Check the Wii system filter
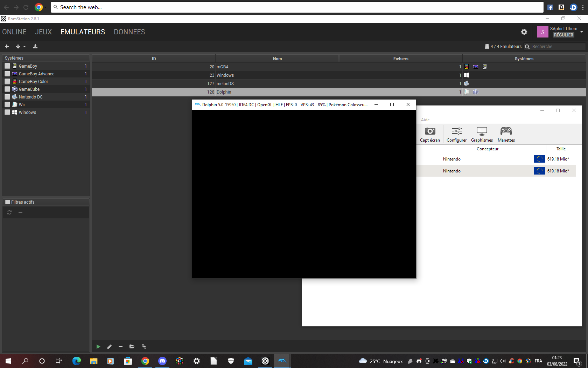Screen dimensions: 588x368 [7, 104]
